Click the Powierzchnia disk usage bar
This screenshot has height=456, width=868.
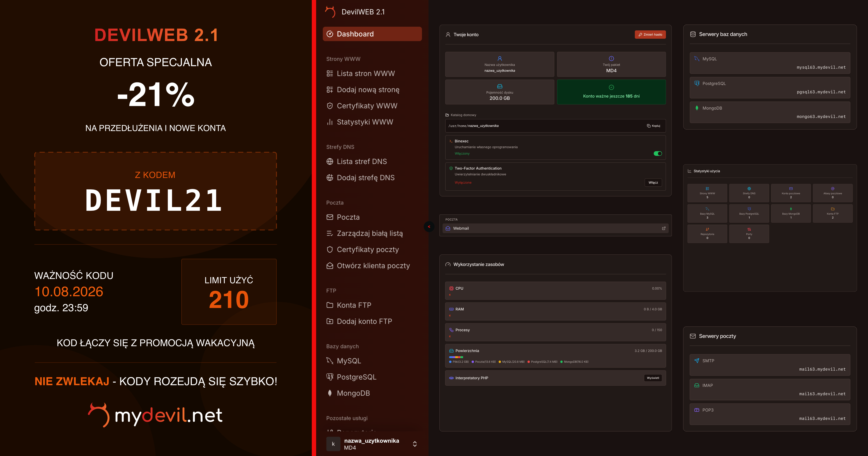(x=456, y=357)
